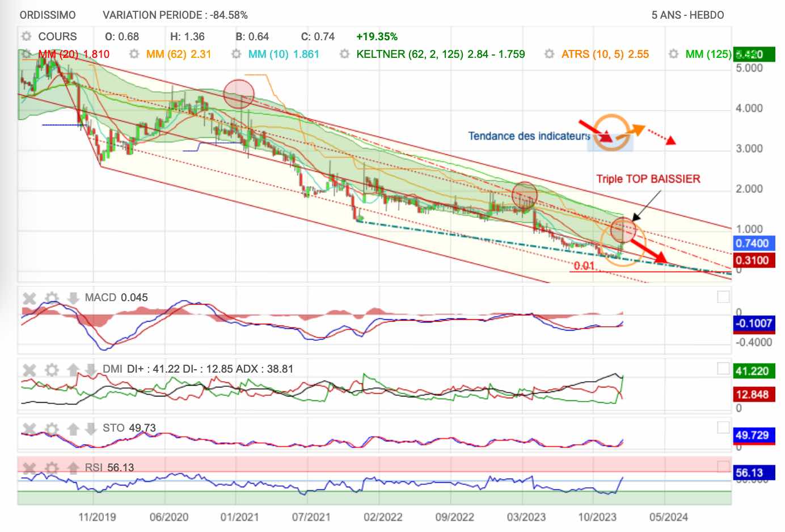Move the STO panel up
785x532 pixels.
[x=73, y=428]
